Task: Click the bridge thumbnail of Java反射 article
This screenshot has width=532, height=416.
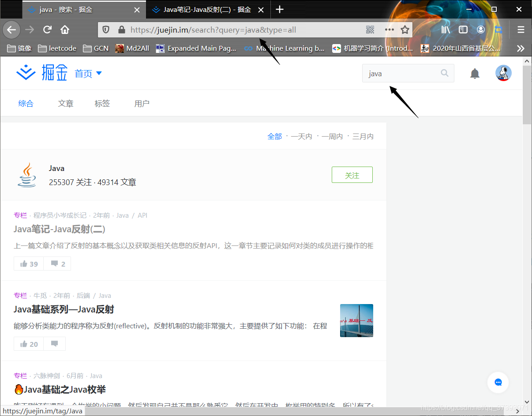Action: [356, 320]
